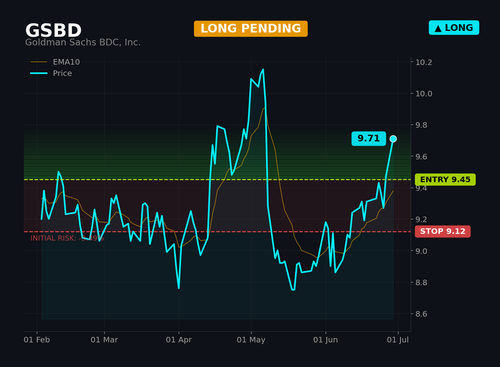Click the cyan Price legend line swatch
Viewport: 500px width, 367px height.
tap(39, 73)
